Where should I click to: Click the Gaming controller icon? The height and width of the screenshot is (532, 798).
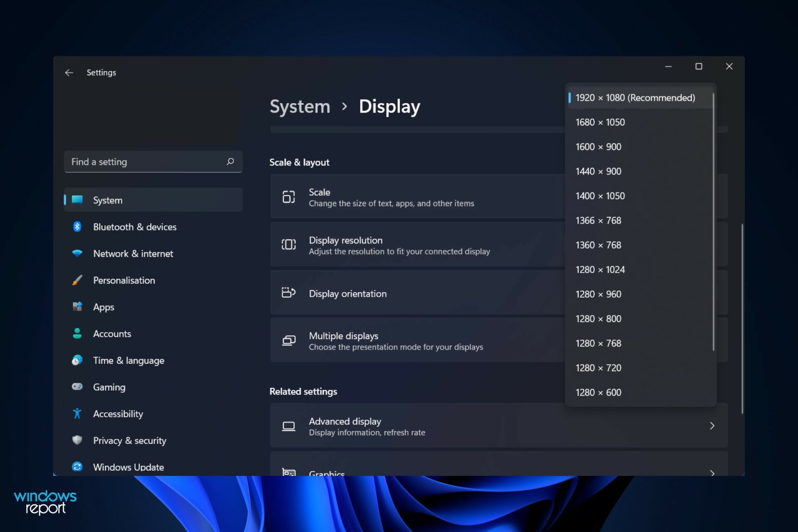point(77,387)
